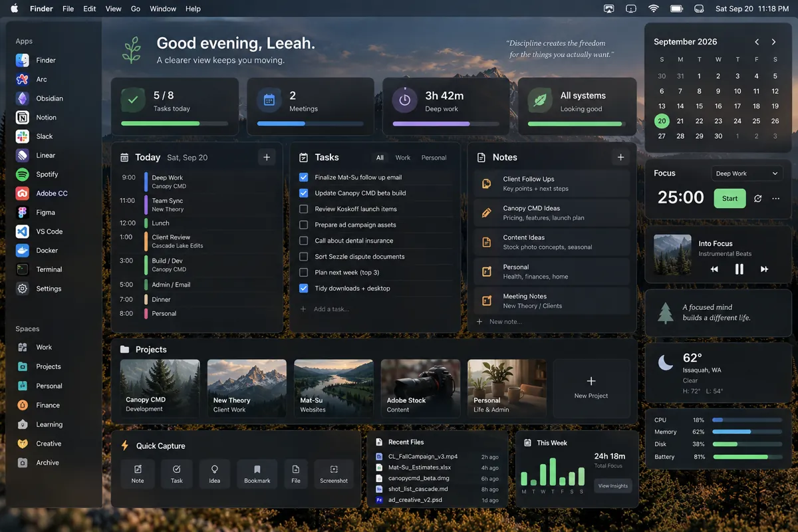Go to previous track in music widget
The width and height of the screenshot is (798, 532).
(x=714, y=269)
